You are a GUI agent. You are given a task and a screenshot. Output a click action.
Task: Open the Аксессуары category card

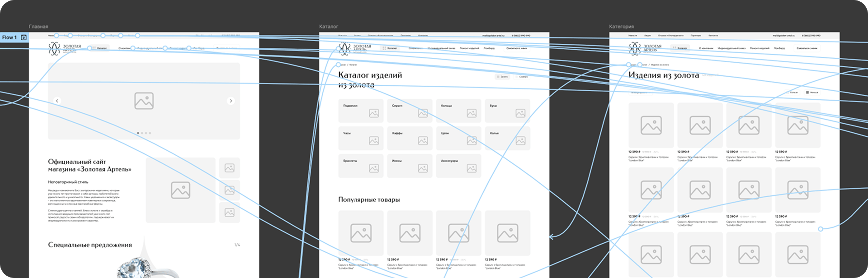pos(458,166)
